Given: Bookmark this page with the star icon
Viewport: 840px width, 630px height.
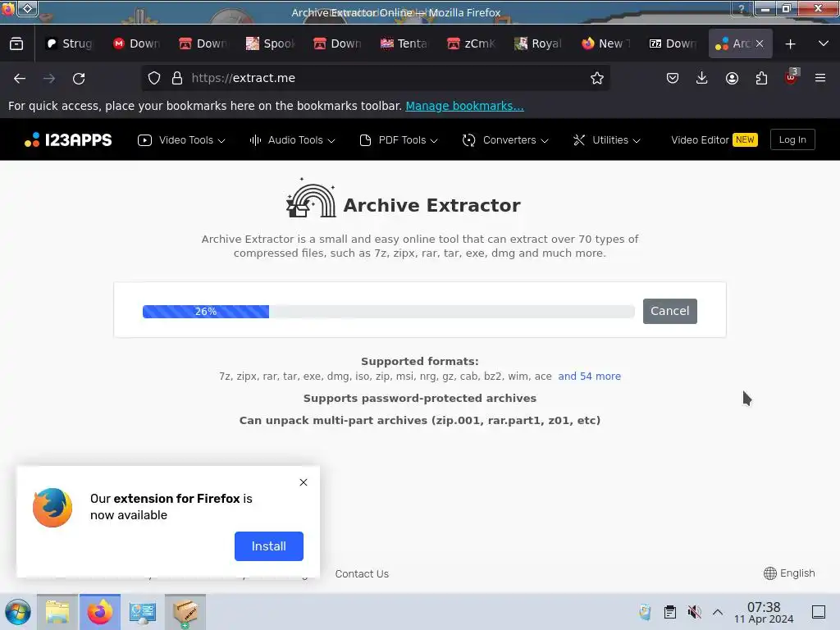Looking at the screenshot, I should tap(597, 78).
